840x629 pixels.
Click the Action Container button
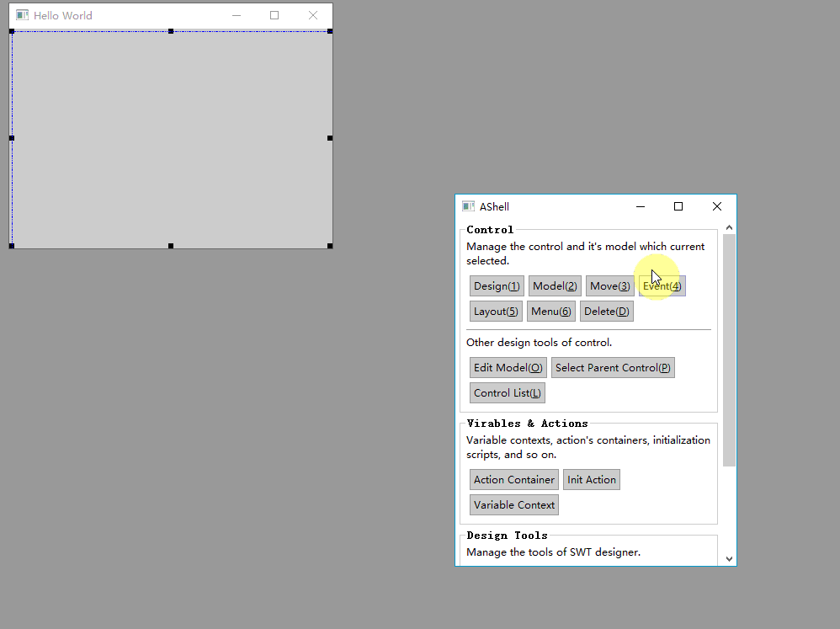[513, 479]
